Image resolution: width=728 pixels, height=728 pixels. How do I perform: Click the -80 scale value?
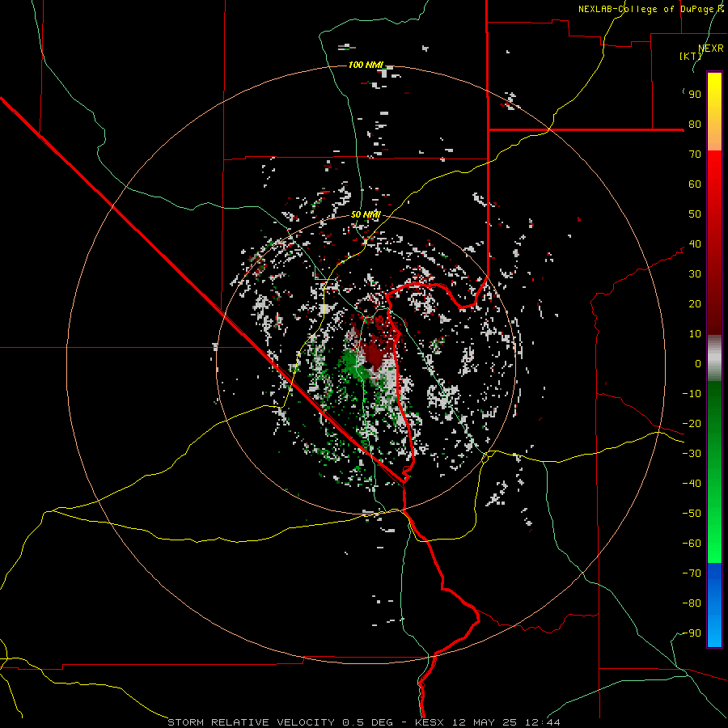(692, 603)
